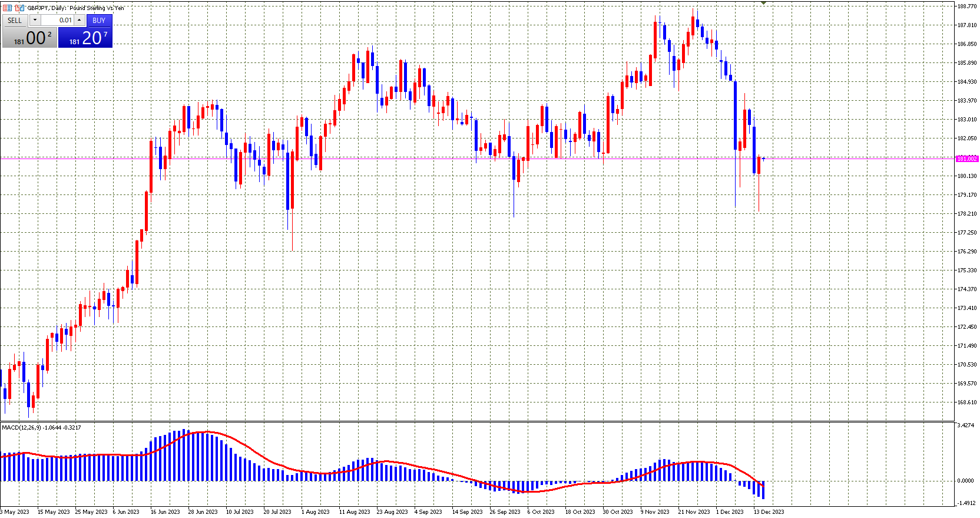Select the magenta bid price horizontal line

[x=471, y=159]
